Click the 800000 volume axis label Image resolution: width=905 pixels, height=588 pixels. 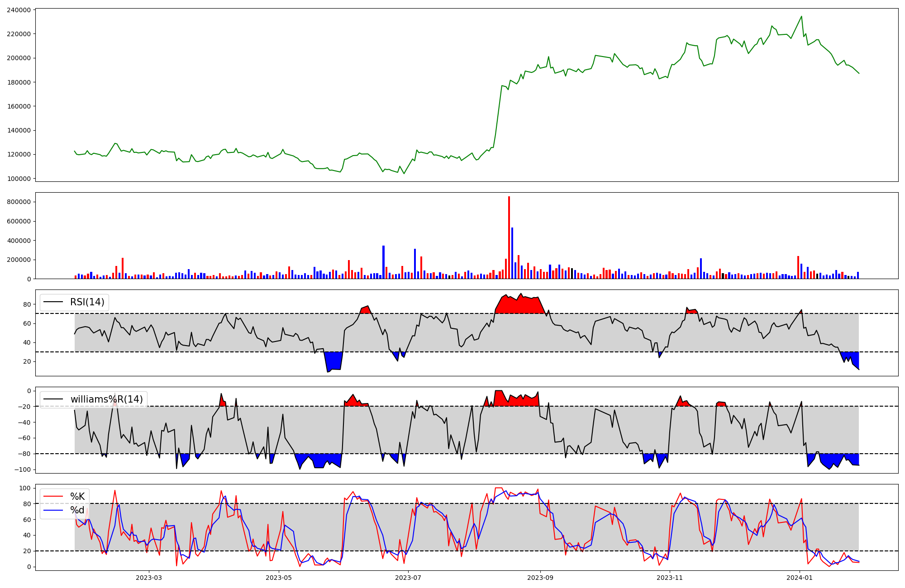point(19,202)
